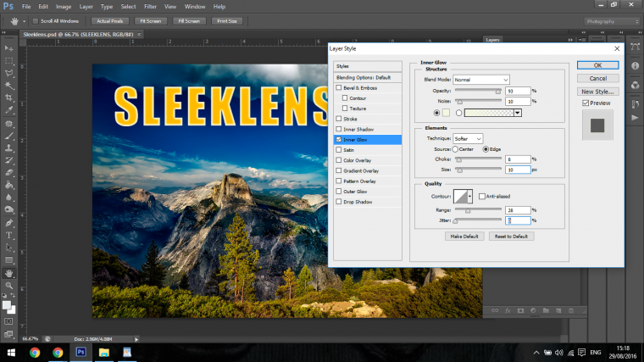This screenshot has height=362, width=644.
Task: Open the Photography workspace dropdown
Action: click(612, 21)
